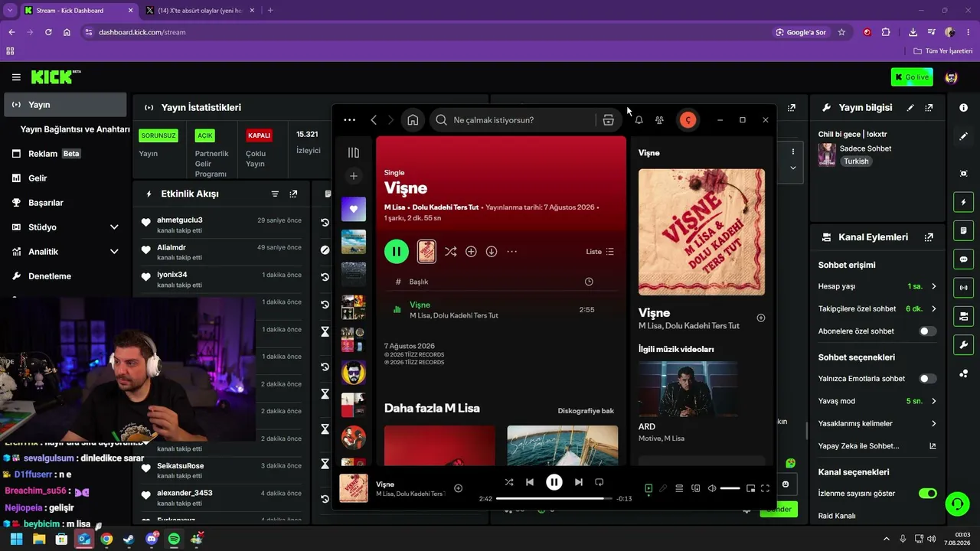Toggle shuffle next to the green pause button

(x=450, y=252)
